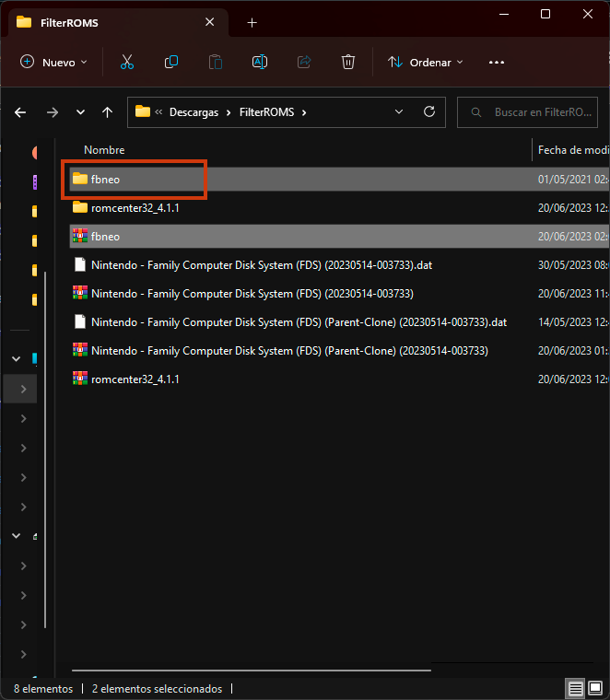The width and height of the screenshot is (610, 700).
Task: Select the FilterROMS tab title
Action: click(69, 23)
